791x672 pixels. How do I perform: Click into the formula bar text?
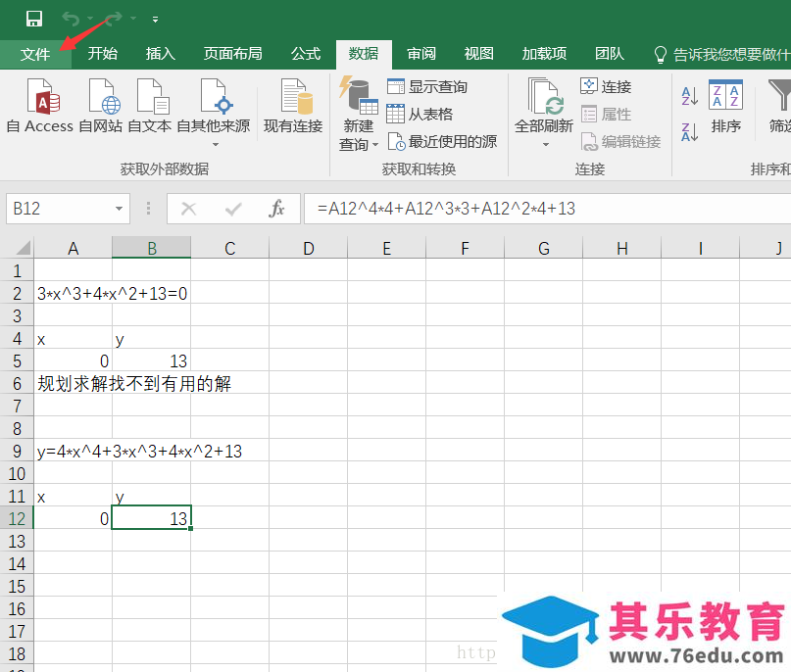pyautogui.click(x=547, y=209)
